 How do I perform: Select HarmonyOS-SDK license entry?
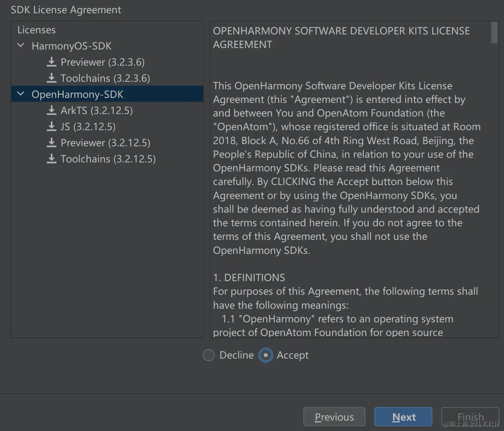point(71,46)
